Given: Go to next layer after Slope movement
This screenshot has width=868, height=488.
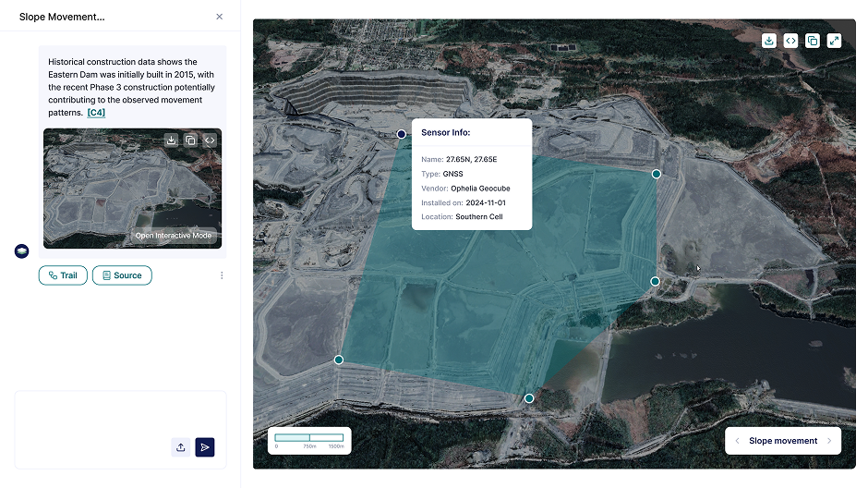Looking at the screenshot, I should pos(829,441).
